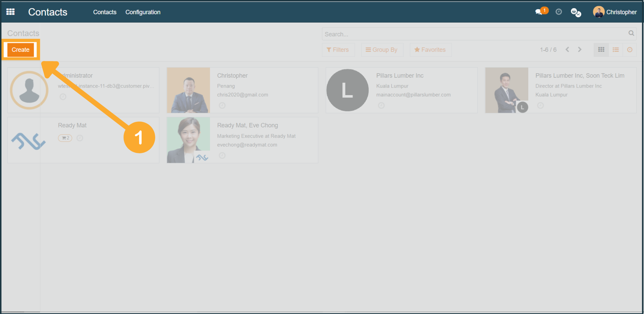Expand the Favorites dropdown

point(430,50)
